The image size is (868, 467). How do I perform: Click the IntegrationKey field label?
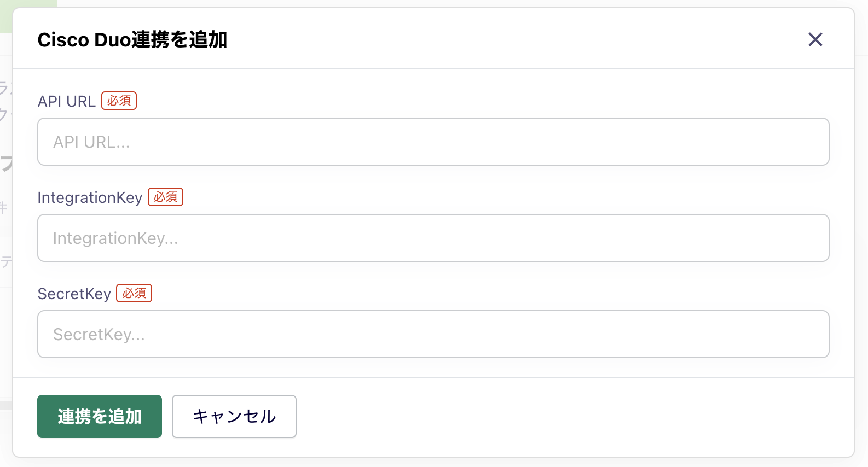point(90,197)
